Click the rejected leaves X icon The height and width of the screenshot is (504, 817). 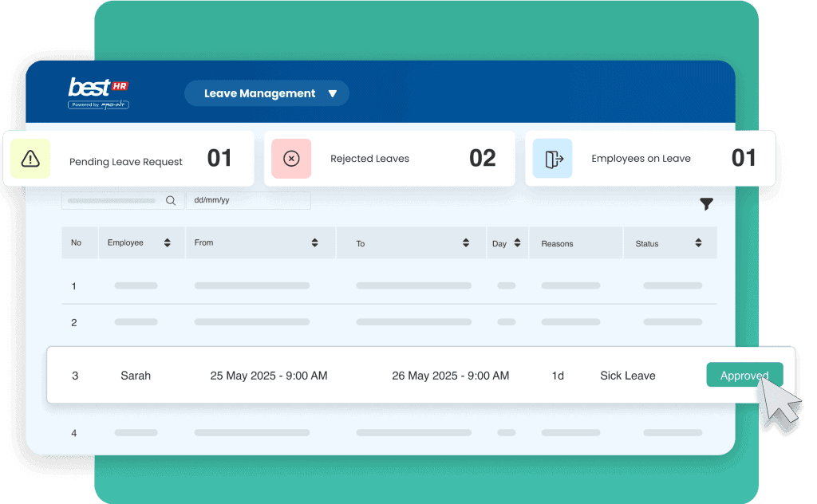pos(291,159)
